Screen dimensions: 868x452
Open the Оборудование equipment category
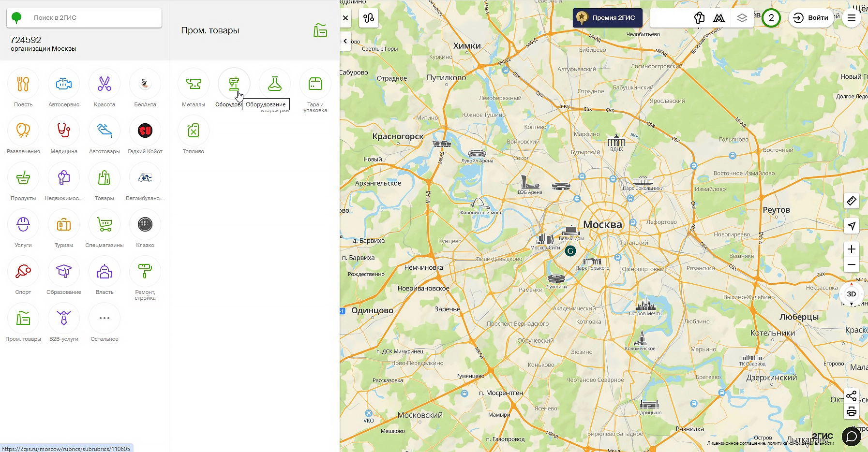pyautogui.click(x=234, y=84)
